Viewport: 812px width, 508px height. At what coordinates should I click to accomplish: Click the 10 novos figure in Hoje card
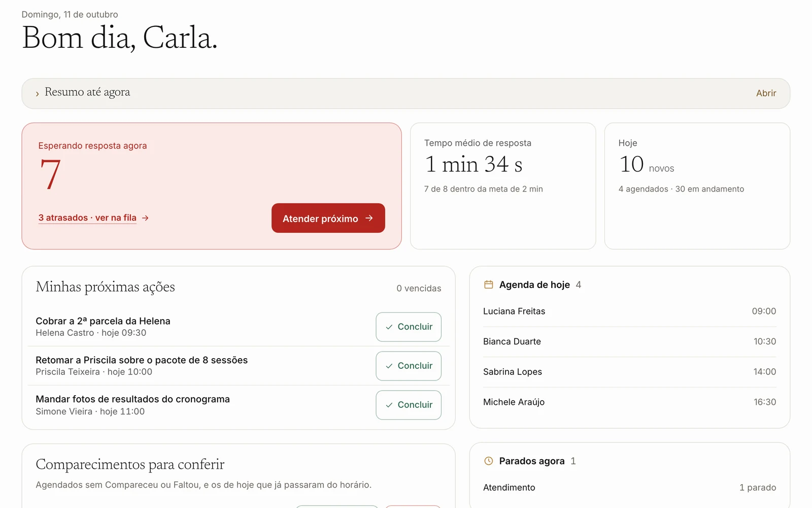[x=646, y=165]
